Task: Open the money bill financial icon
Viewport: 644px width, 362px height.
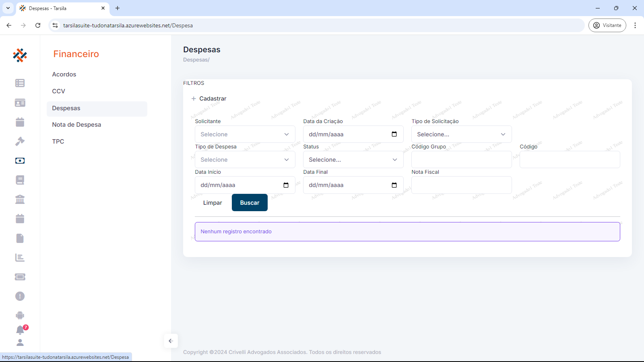Action: (x=20, y=160)
